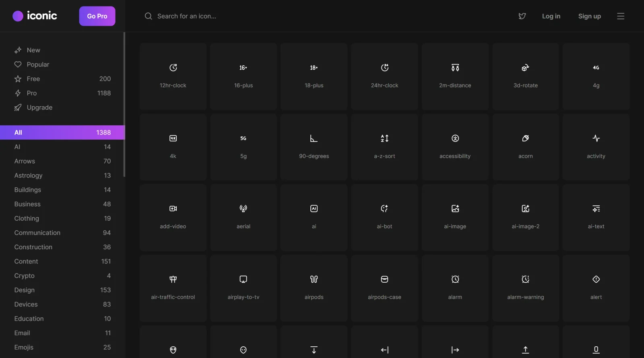
Task: Open the Devices category
Action: pyautogui.click(x=62, y=304)
